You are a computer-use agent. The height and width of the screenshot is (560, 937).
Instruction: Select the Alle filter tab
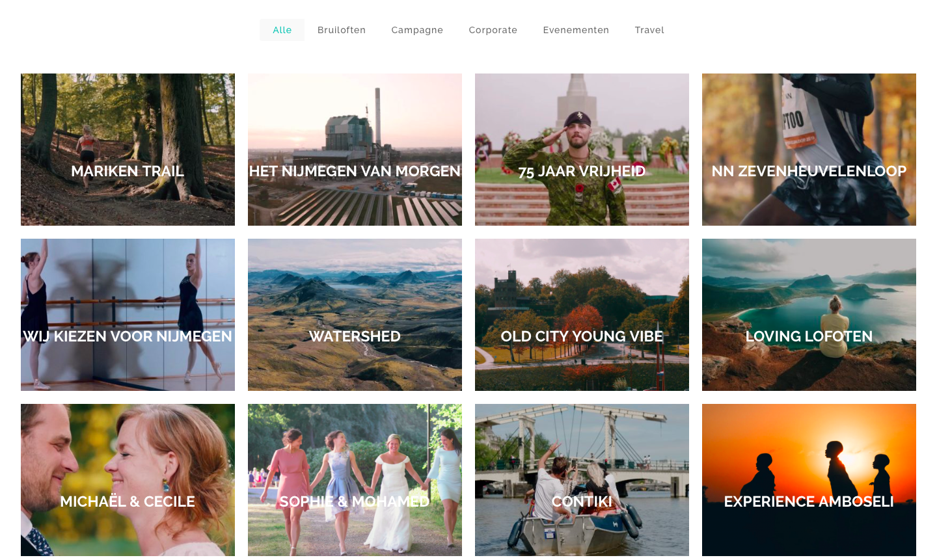282,30
